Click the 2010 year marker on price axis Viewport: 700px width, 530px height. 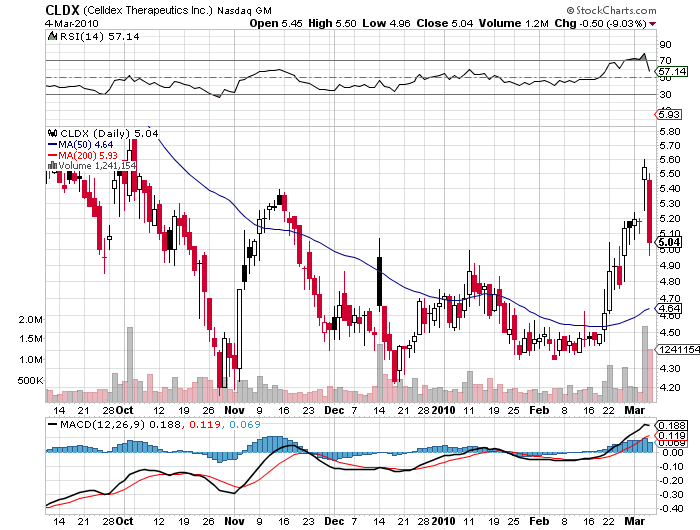coord(444,409)
